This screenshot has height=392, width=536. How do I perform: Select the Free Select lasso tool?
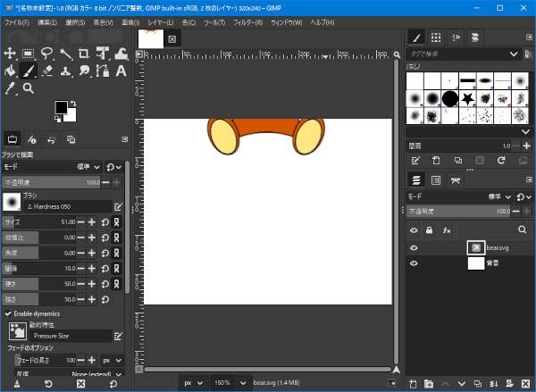click(46, 54)
